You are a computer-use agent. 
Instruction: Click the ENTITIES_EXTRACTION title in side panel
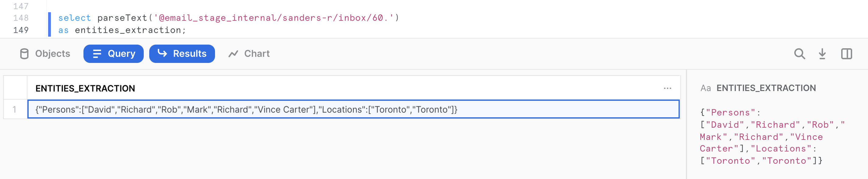tap(766, 88)
